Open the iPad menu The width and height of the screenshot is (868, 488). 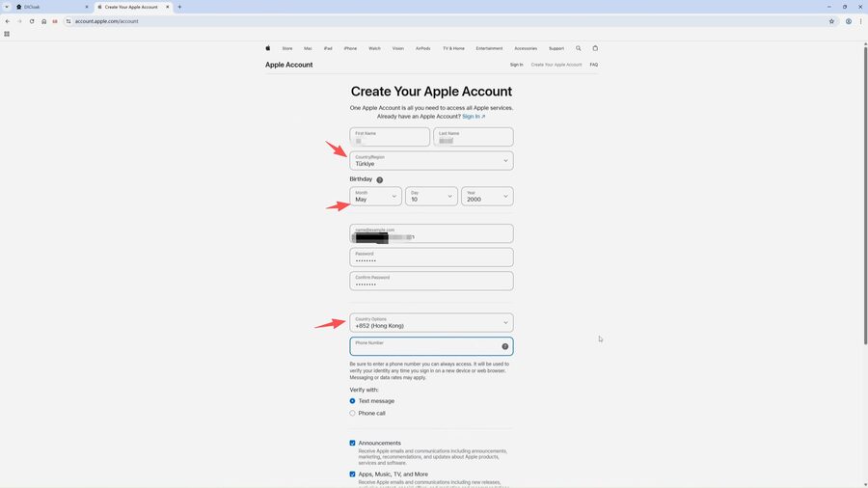point(328,48)
